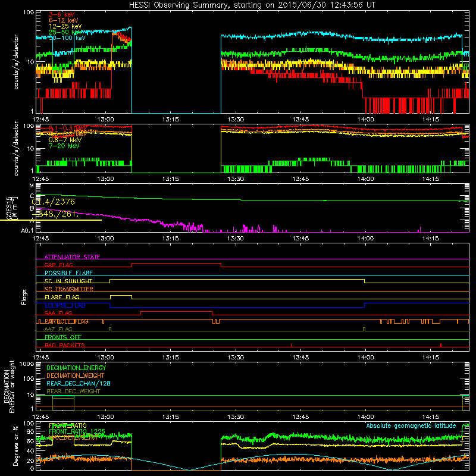Click the DECIMATION_WEIGHT legend label
The image size is (476, 476).
(x=76, y=375)
